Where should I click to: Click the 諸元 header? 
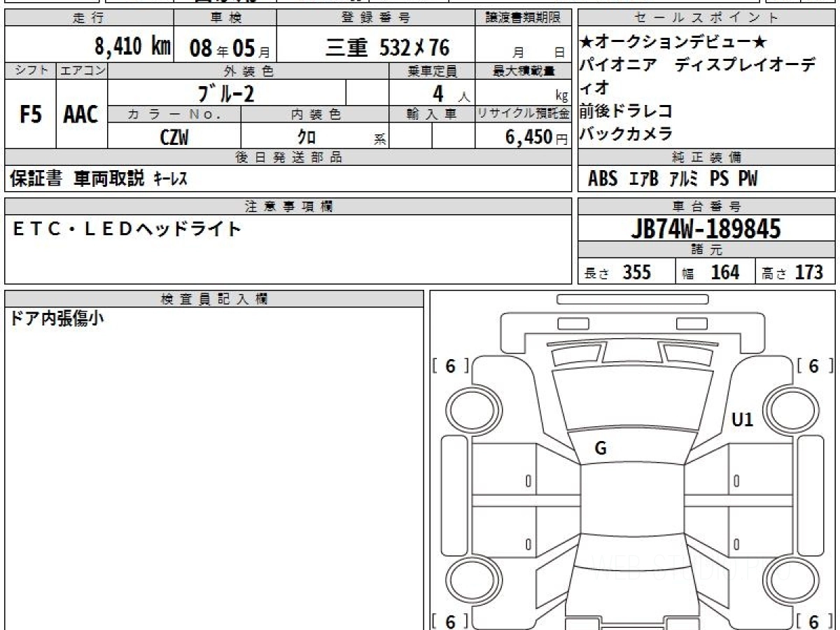point(707,250)
